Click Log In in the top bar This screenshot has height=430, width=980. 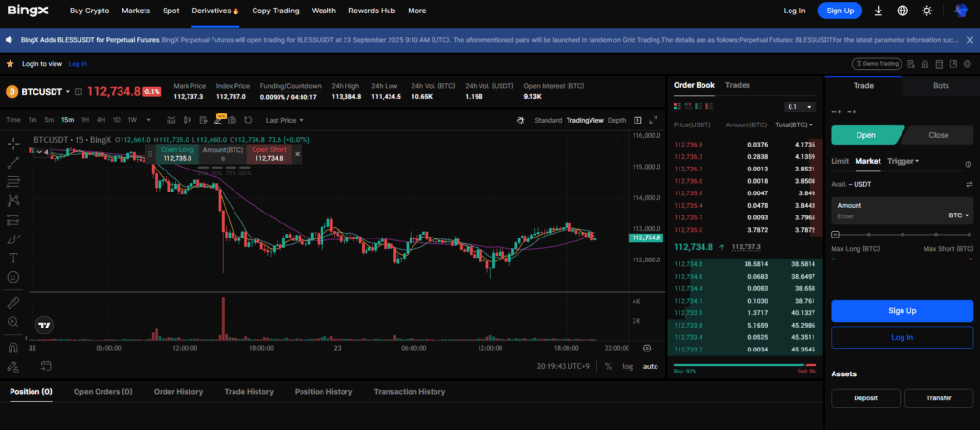(x=793, y=11)
